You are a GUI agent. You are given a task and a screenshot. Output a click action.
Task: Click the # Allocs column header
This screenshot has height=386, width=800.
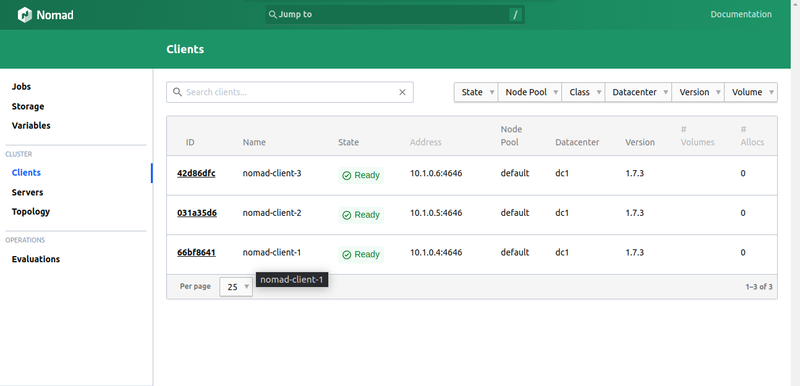(x=752, y=136)
